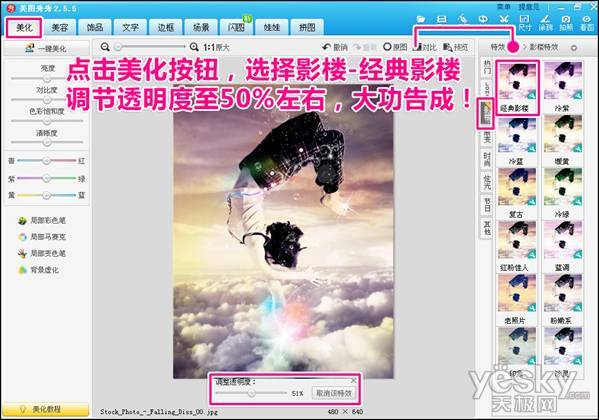Screen dimensions: 599x420
Task: Adjust the zoom slider above the canvas
Action: [150, 47]
